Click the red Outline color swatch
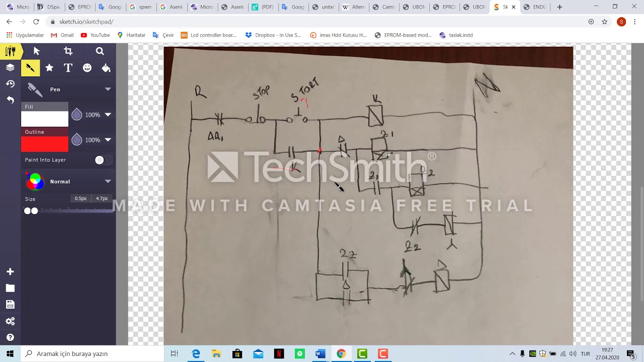 [44, 144]
